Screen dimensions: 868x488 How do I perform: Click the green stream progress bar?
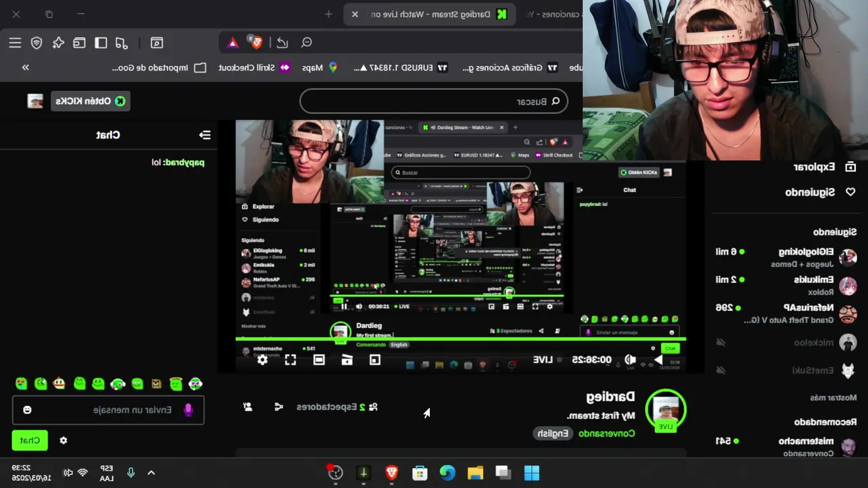[460, 338]
